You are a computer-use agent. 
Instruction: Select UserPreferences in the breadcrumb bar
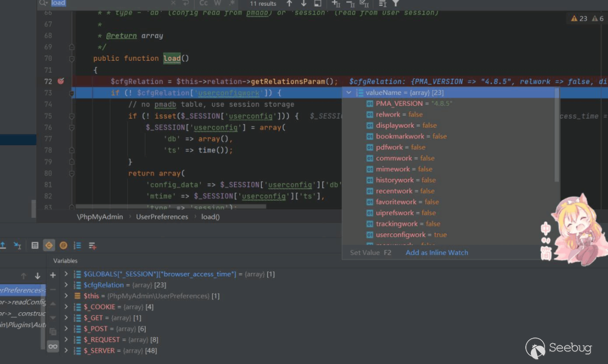(x=162, y=217)
